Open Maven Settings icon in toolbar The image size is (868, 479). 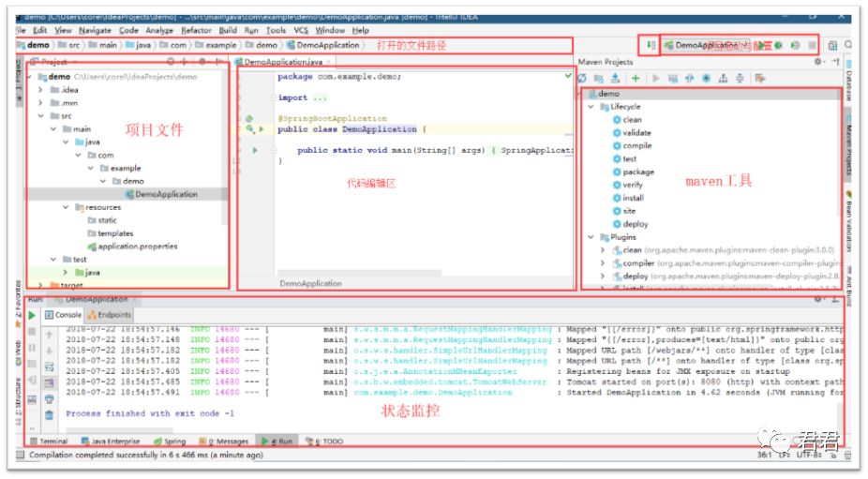tap(760, 78)
